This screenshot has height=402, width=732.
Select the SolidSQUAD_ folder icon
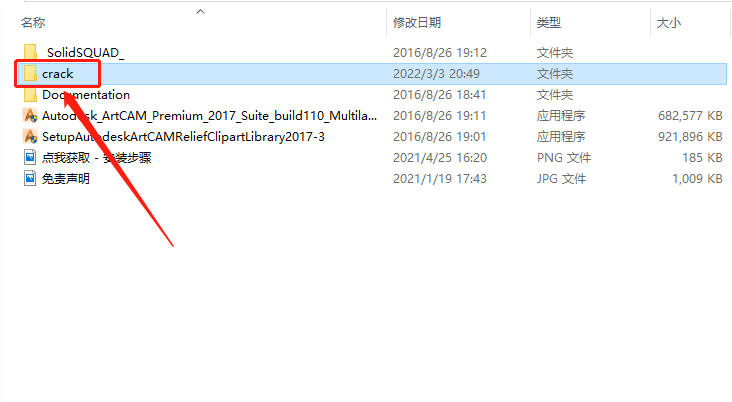point(30,52)
